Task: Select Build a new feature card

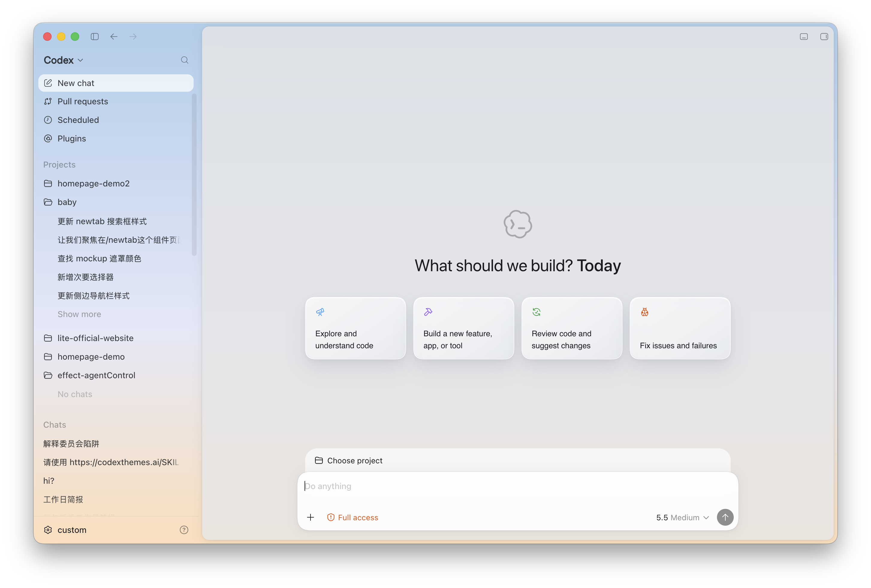Action: click(x=464, y=328)
